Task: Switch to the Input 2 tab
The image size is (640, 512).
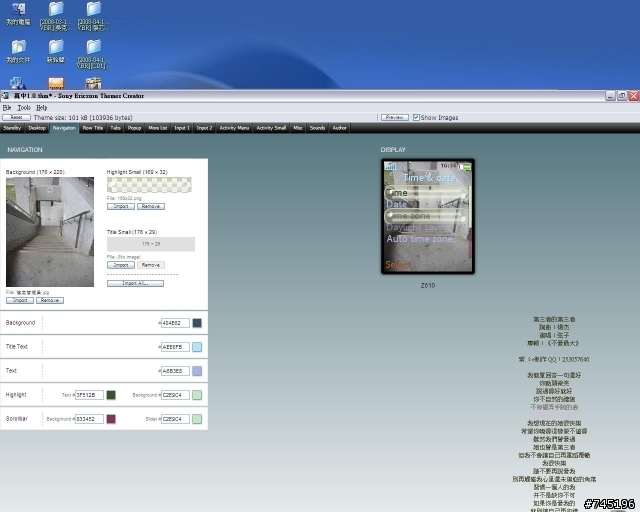Action: point(204,128)
